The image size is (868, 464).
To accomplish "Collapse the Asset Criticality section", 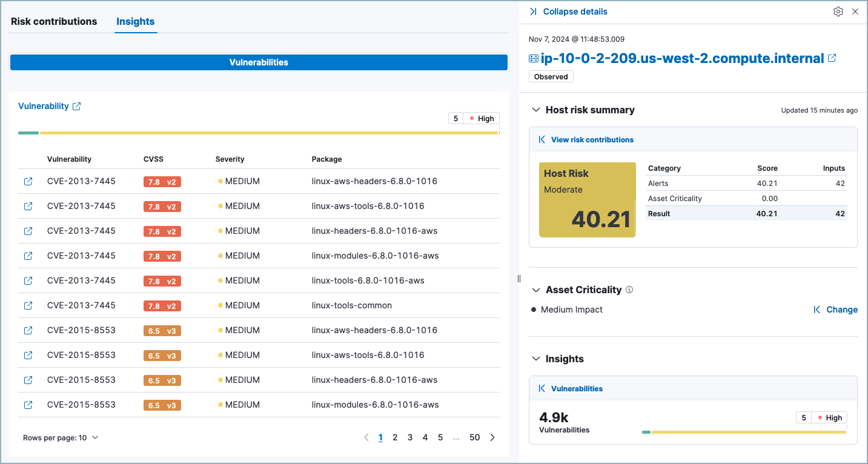I will coord(535,290).
